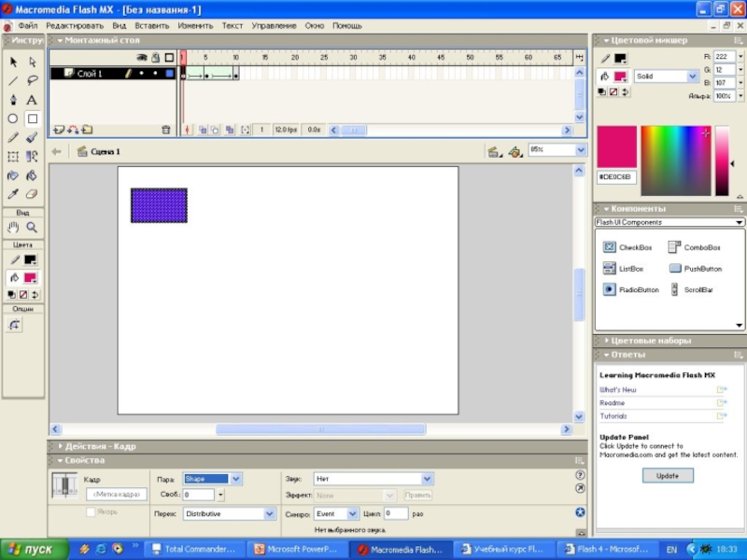Open the Tutorials link
747x560 pixels.
[x=613, y=416]
